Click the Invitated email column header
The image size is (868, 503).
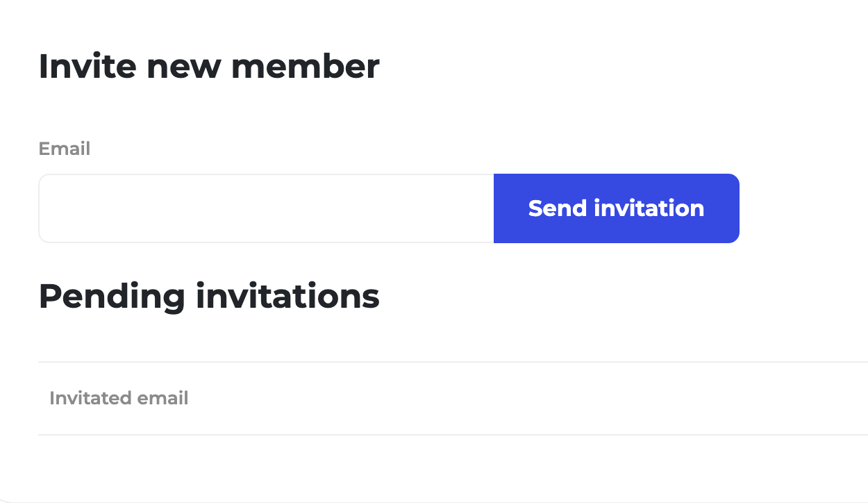click(x=119, y=398)
